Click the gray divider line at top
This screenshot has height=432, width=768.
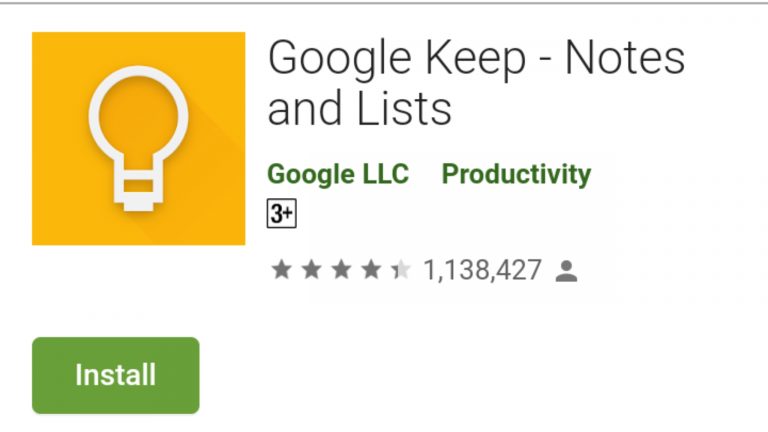(x=384, y=2)
